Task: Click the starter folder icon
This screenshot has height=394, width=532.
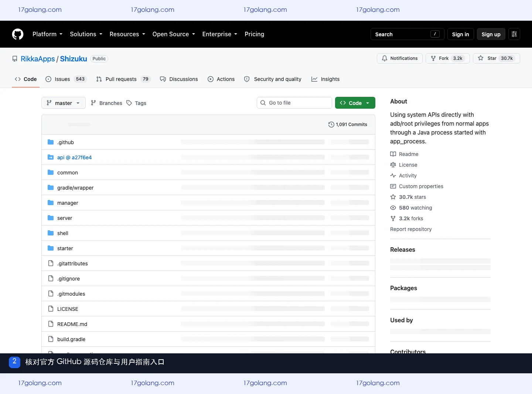Action: tap(51, 248)
